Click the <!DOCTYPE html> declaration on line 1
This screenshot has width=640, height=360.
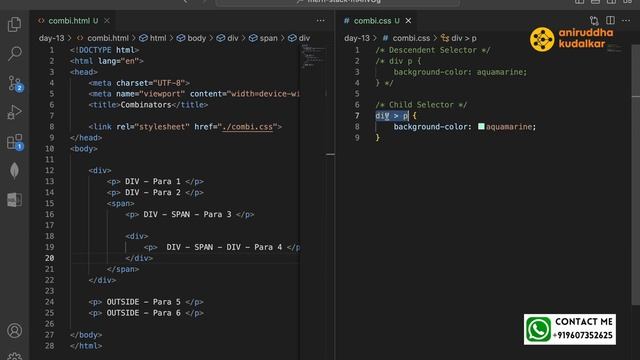(104, 50)
